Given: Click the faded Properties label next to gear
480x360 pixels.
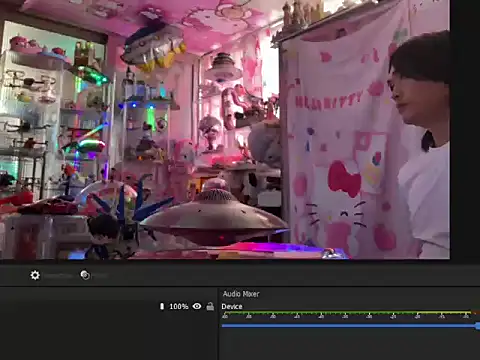Looking at the screenshot, I should click(58, 276).
